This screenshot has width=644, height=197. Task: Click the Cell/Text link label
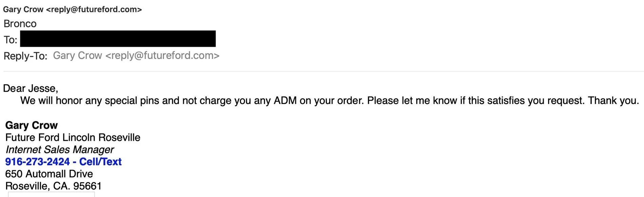point(100,162)
